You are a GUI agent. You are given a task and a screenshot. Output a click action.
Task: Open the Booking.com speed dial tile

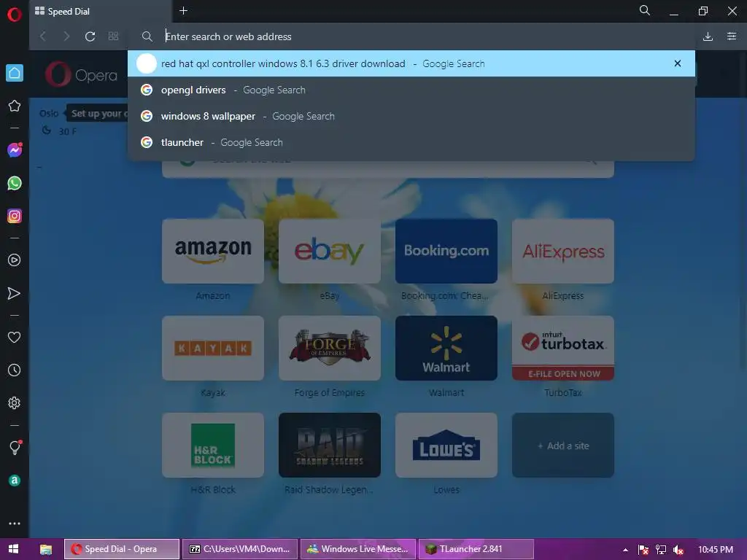click(x=446, y=251)
